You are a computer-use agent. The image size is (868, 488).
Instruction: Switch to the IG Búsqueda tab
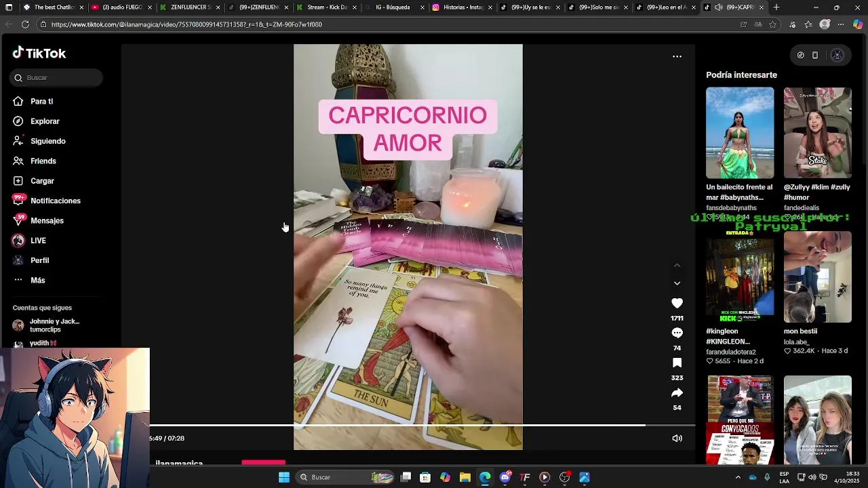coord(395,7)
